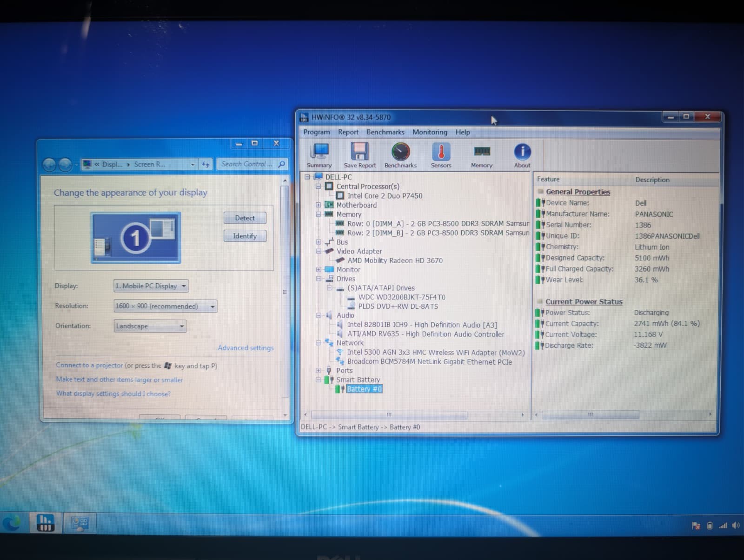Click the volume speaker tray icon
This screenshot has height=560, width=744.
[x=736, y=526]
